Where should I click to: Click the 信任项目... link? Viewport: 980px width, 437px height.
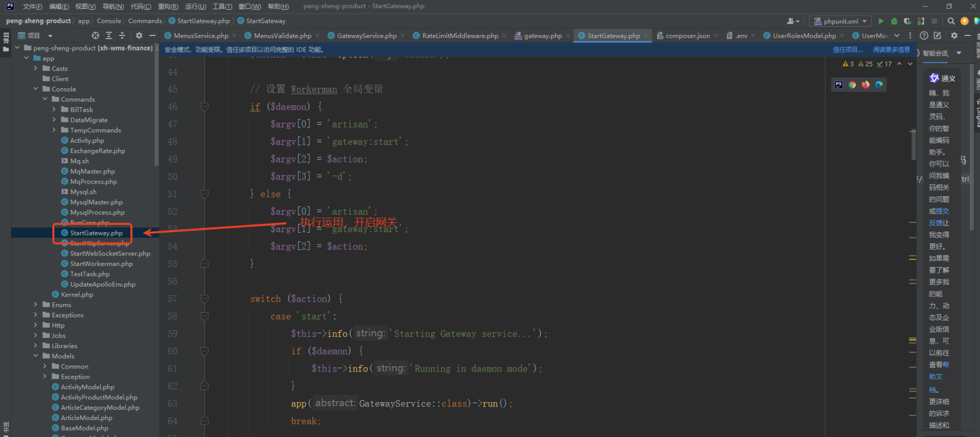(848, 50)
